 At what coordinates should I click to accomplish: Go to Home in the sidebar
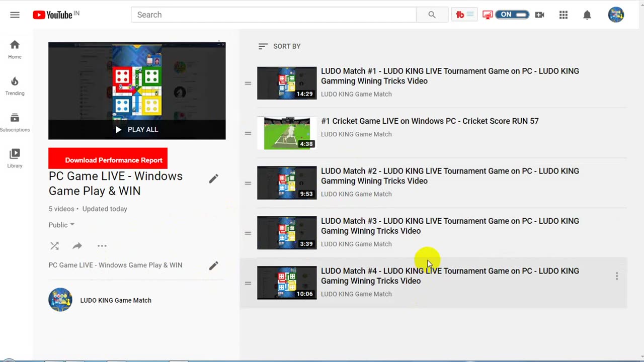click(15, 49)
